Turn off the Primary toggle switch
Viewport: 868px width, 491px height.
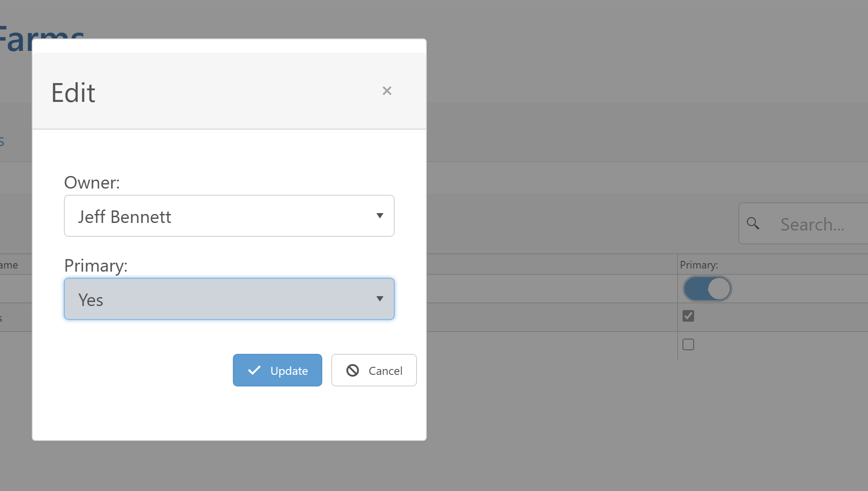(x=707, y=289)
